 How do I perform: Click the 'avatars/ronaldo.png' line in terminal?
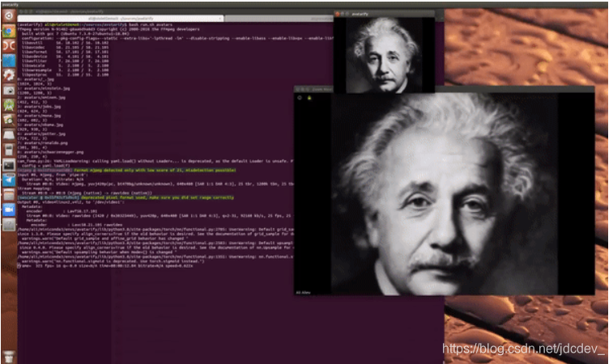click(x=42, y=143)
